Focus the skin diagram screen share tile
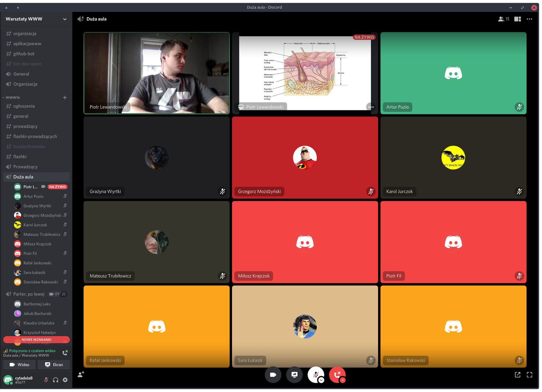 305,73
